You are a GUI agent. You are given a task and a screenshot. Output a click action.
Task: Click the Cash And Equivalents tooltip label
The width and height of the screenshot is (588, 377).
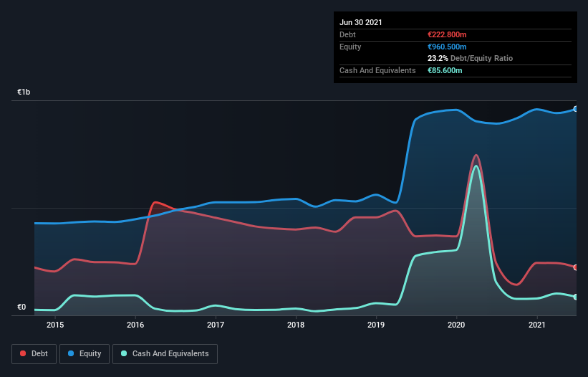(x=377, y=70)
